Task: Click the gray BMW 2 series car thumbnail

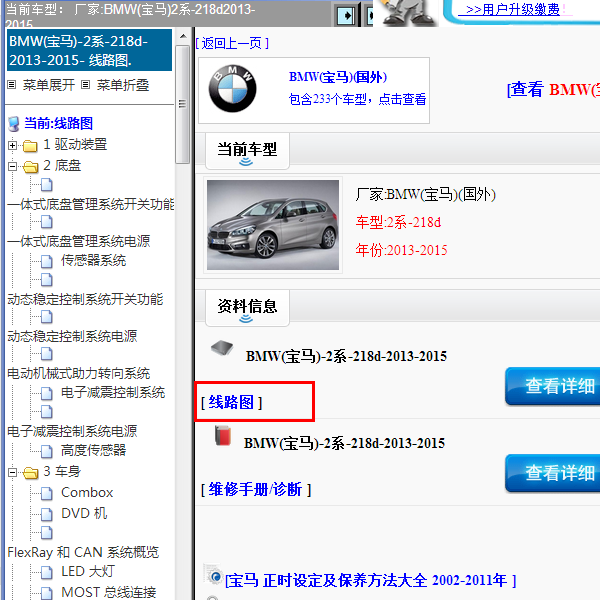Action: click(x=273, y=225)
